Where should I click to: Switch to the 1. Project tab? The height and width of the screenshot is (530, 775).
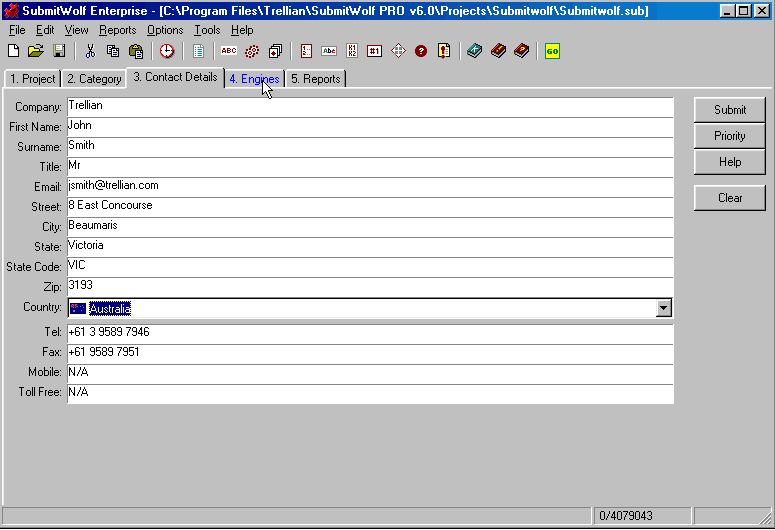pos(33,79)
